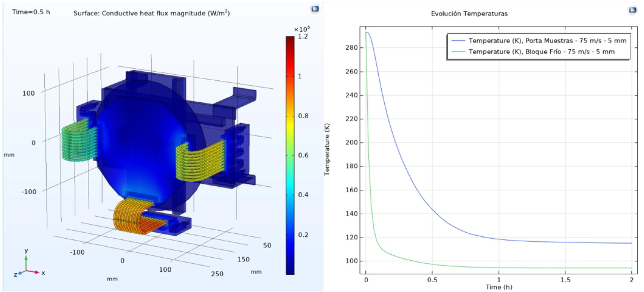This screenshot has height=292, width=644.
Task: Select the Porta Muestras legend entry
Action: click(547, 41)
